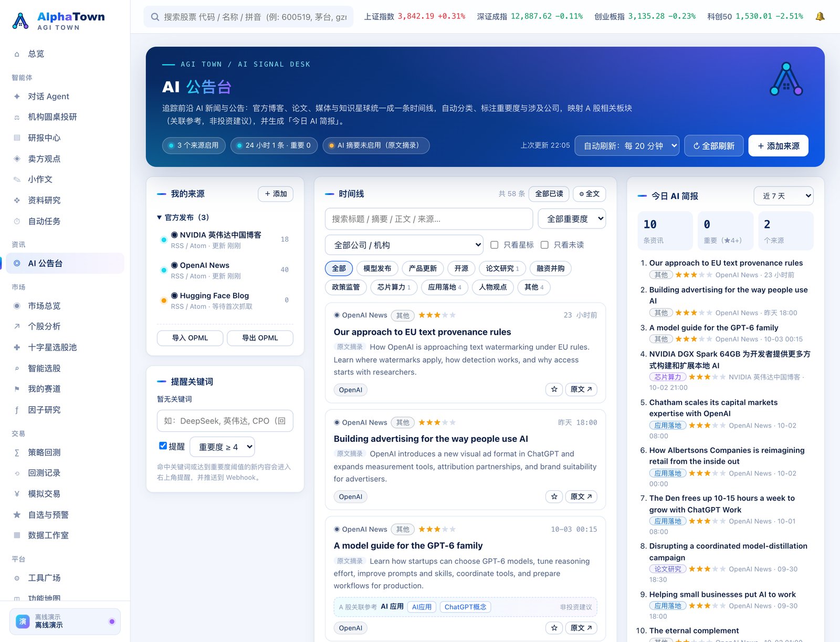Open 我的赛道 flag icon

coord(17,389)
